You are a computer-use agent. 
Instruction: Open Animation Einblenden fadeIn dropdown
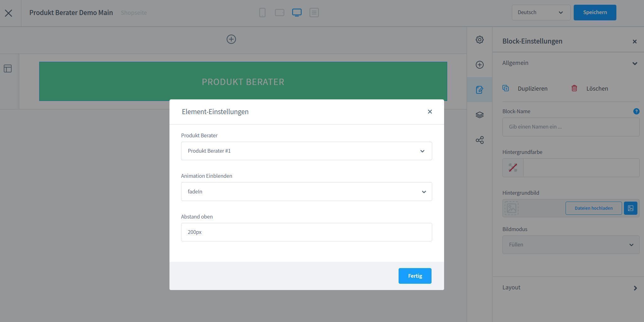[306, 192]
